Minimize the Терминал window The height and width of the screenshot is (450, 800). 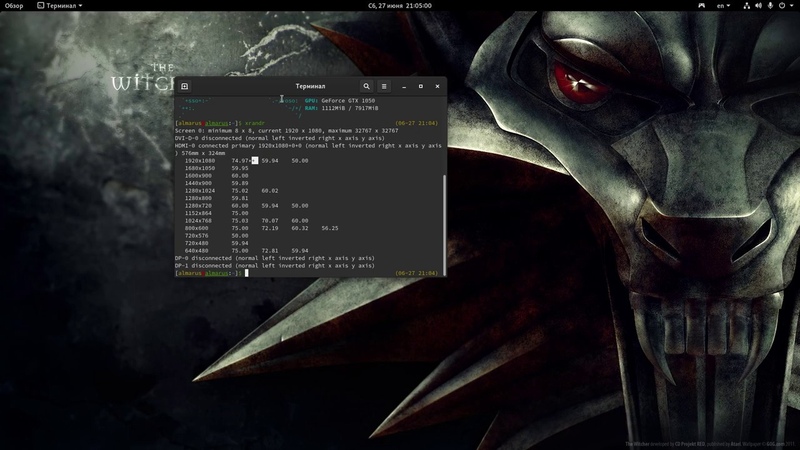pos(404,87)
